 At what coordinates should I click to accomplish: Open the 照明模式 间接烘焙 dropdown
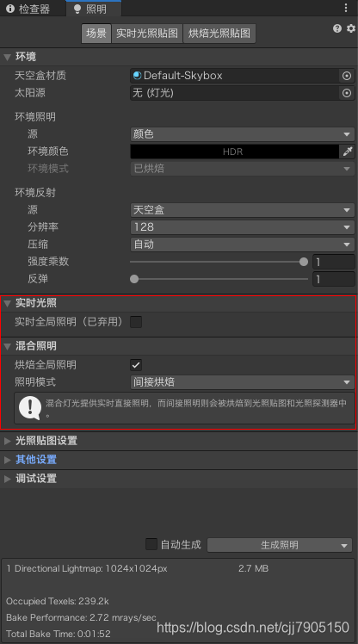coord(242,382)
